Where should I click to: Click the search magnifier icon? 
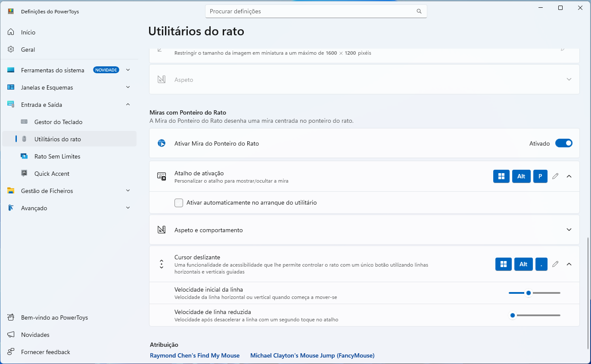(x=419, y=11)
